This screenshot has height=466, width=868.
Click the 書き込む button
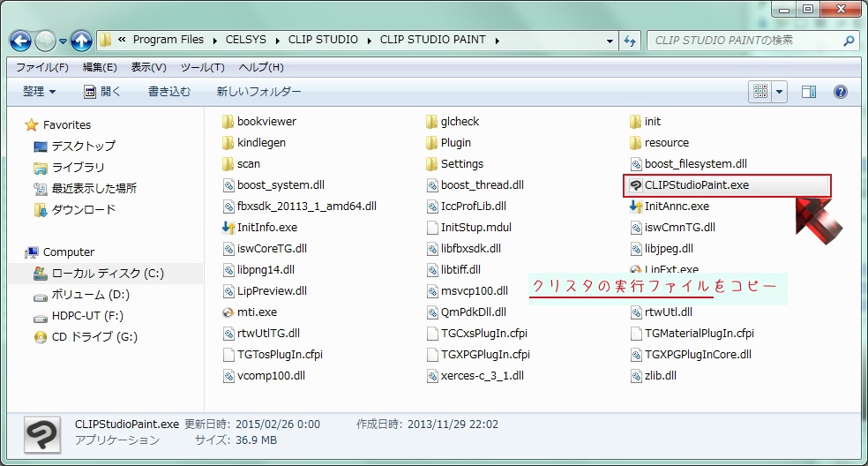168,92
